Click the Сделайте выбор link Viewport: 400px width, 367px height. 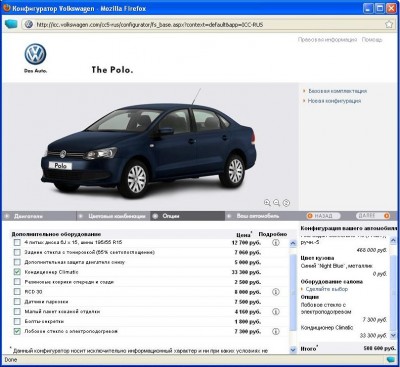click(x=327, y=289)
